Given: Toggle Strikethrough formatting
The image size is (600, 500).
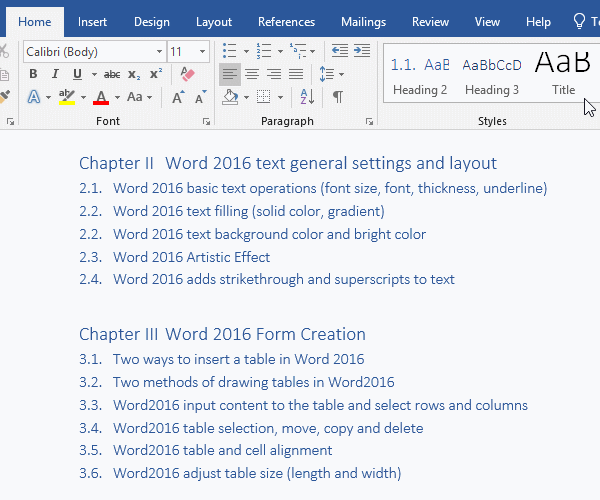Looking at the screenshot, I should tap(112, 74).
